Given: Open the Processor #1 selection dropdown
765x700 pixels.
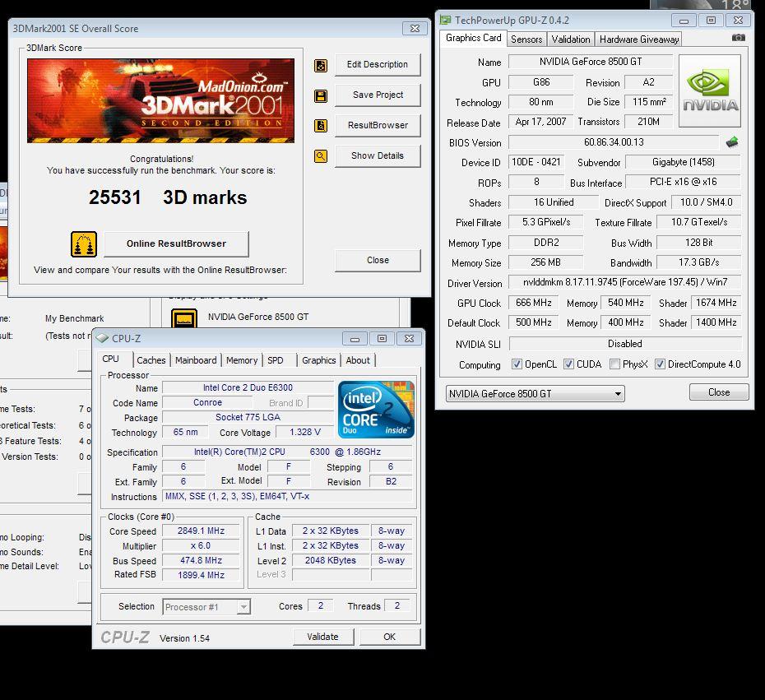Looking at the screenshot, I should coord(206,607).
